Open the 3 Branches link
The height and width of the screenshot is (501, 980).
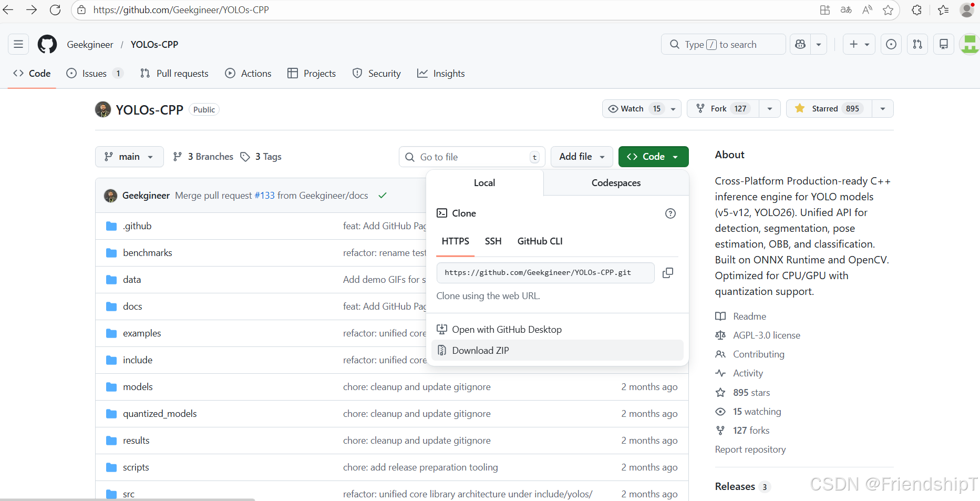click(203, 157)
